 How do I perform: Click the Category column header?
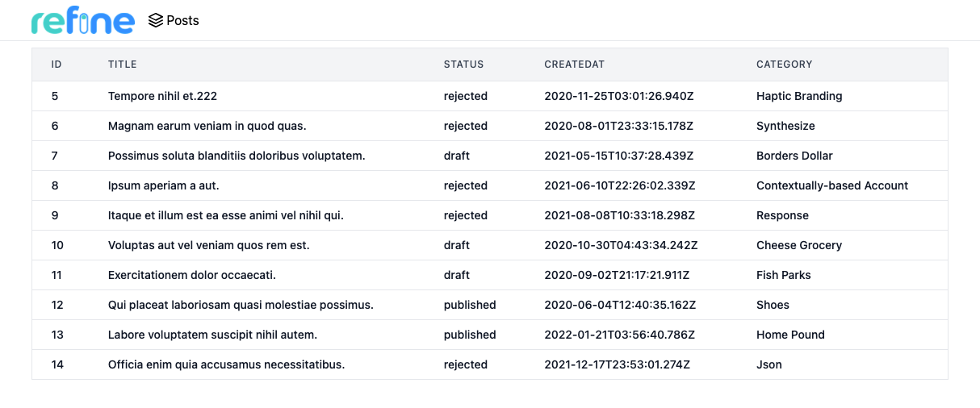pyautogui.click(x=784, y=65)
